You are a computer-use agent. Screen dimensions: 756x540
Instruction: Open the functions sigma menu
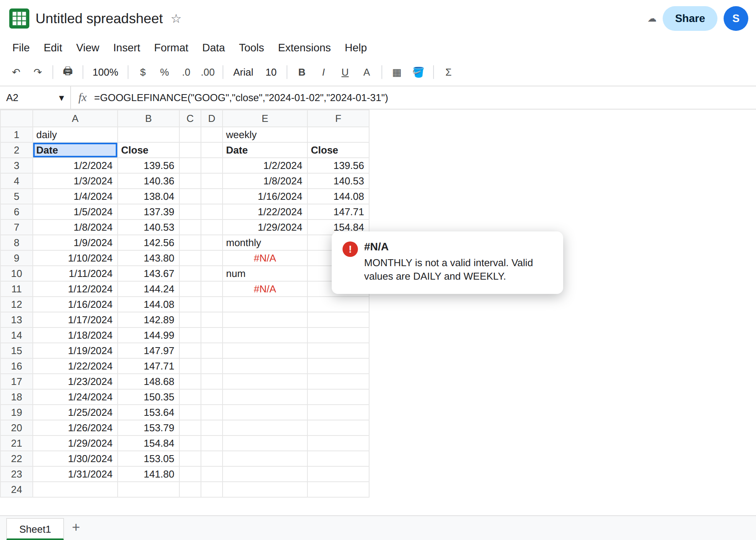[448, 72]
